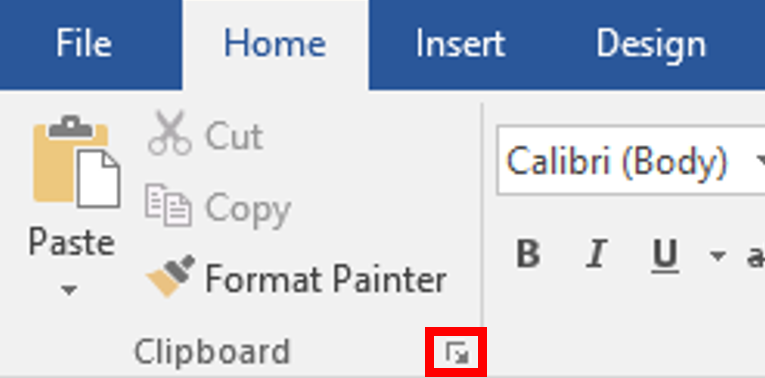Switch to the Insert tab
This screenshot has height=378, width=765.
point(460,44)
